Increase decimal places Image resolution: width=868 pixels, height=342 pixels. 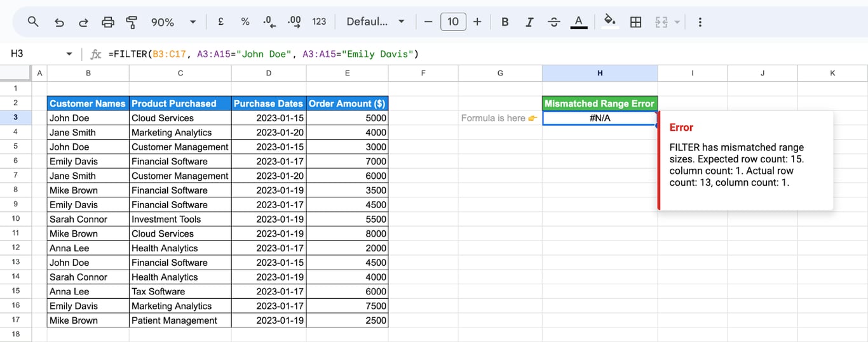click(x=294, y=22)
